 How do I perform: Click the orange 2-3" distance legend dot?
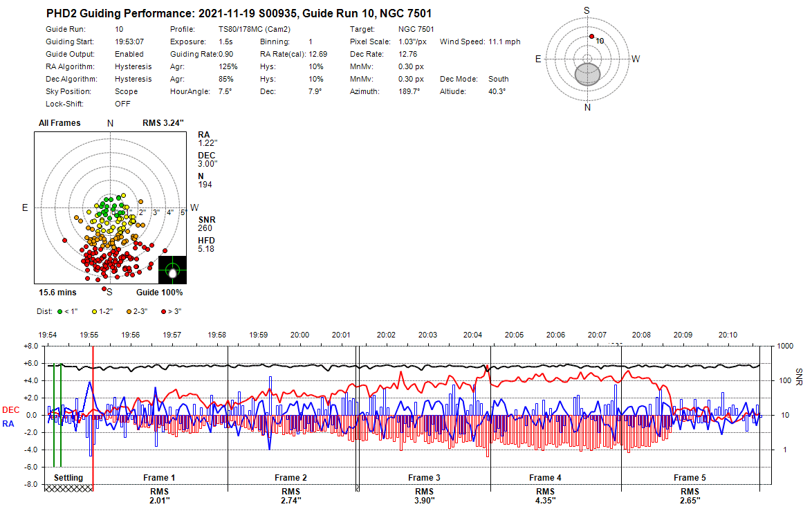tap(129, 312)
